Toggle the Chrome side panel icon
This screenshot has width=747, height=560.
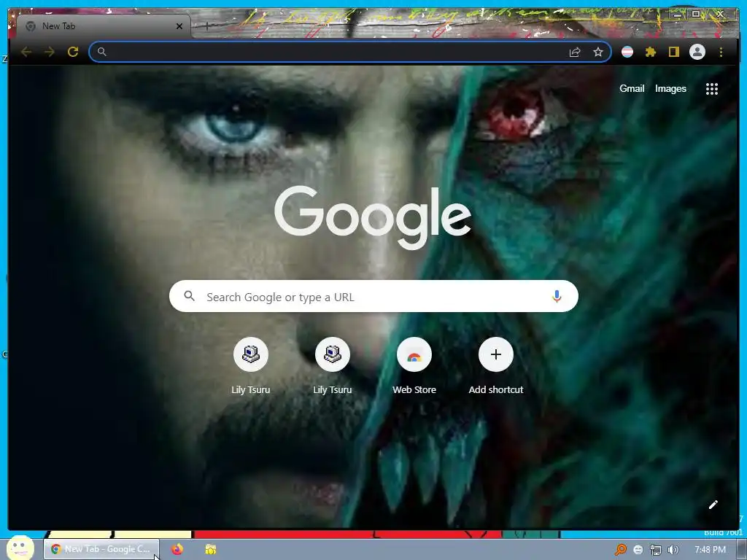(x=673, y=52)
